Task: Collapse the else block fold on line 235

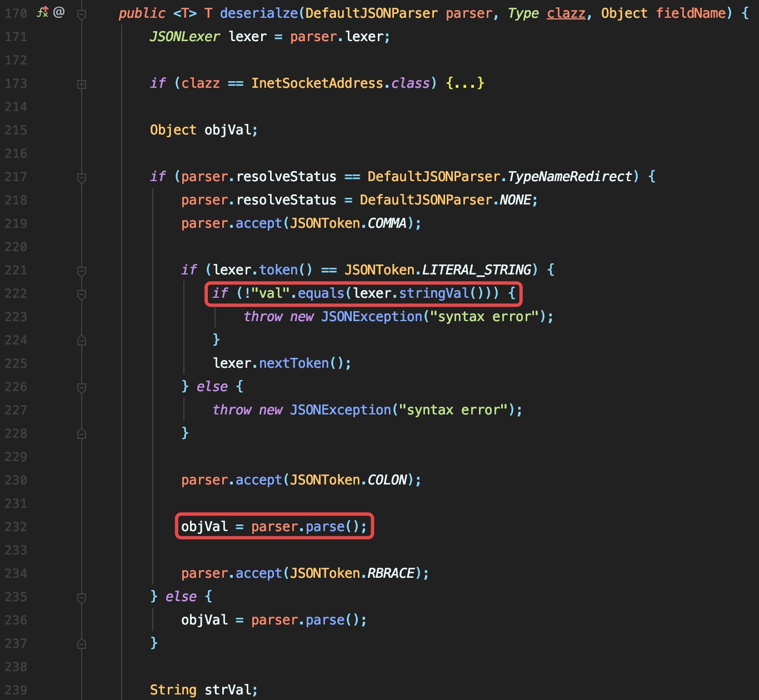Action: (x=82, y=598)
